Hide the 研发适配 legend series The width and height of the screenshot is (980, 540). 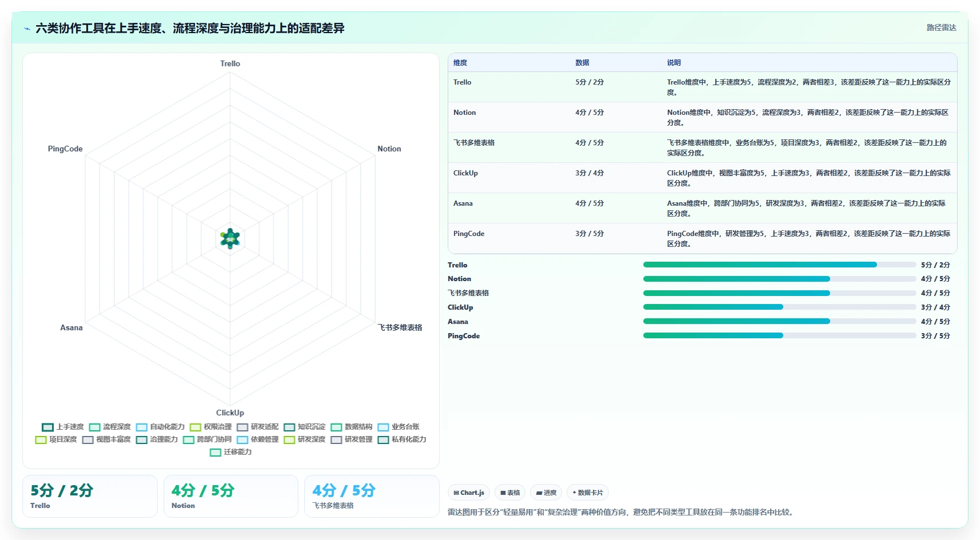[257, 427]
